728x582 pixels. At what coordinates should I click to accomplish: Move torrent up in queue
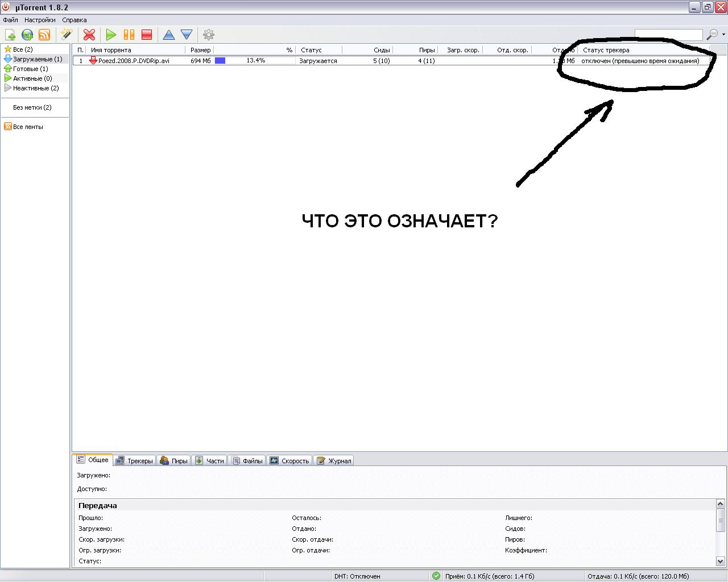coord(169,35)
